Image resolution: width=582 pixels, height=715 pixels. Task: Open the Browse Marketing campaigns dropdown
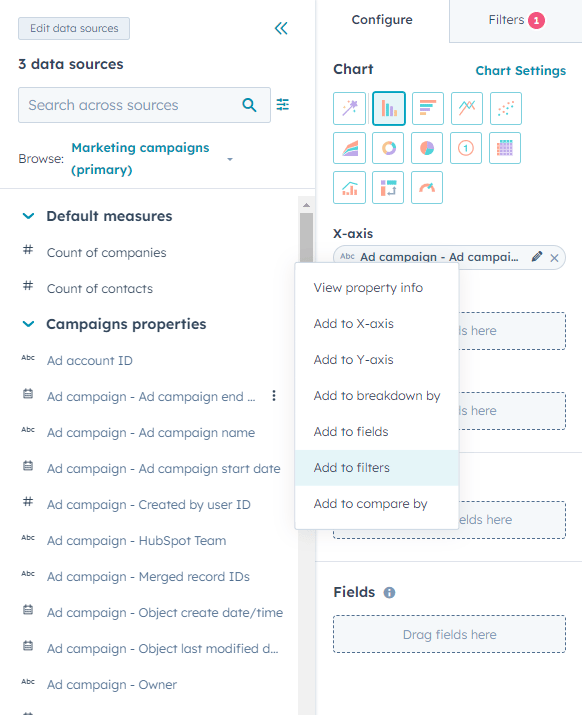152,159
